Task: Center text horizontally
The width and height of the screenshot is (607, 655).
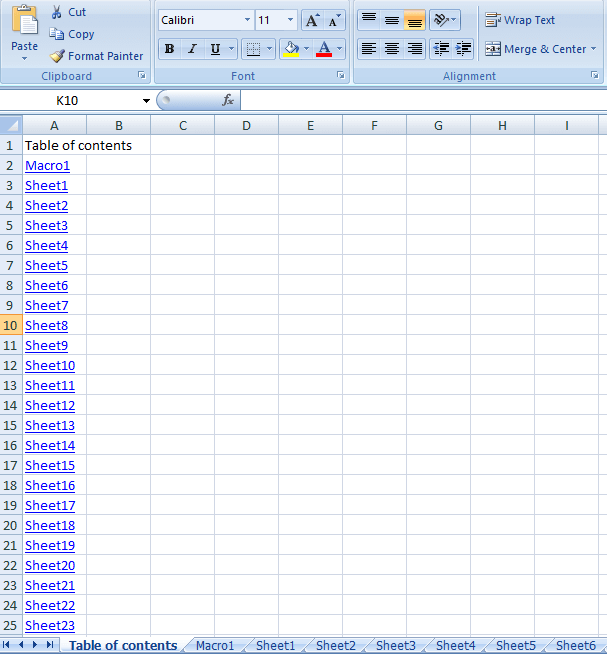Action: 391,49
